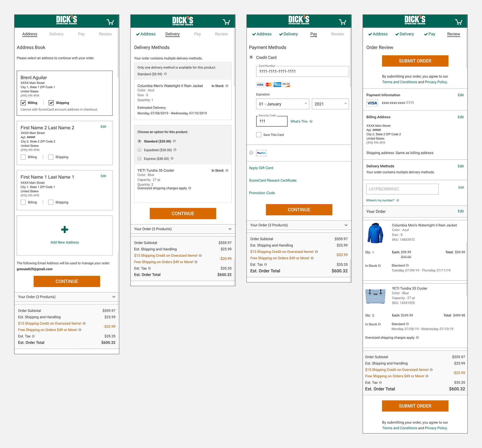Expand Your Order (3 Products) on Pay screen
This screenshot has width=482, height=448.
tap(299, 225)
